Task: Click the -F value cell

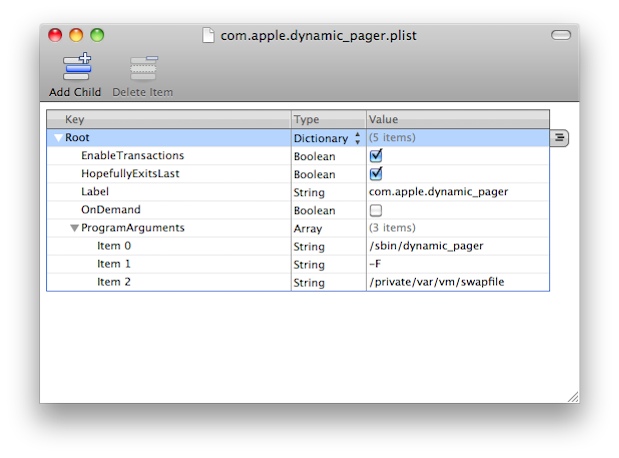Action: 458,264
